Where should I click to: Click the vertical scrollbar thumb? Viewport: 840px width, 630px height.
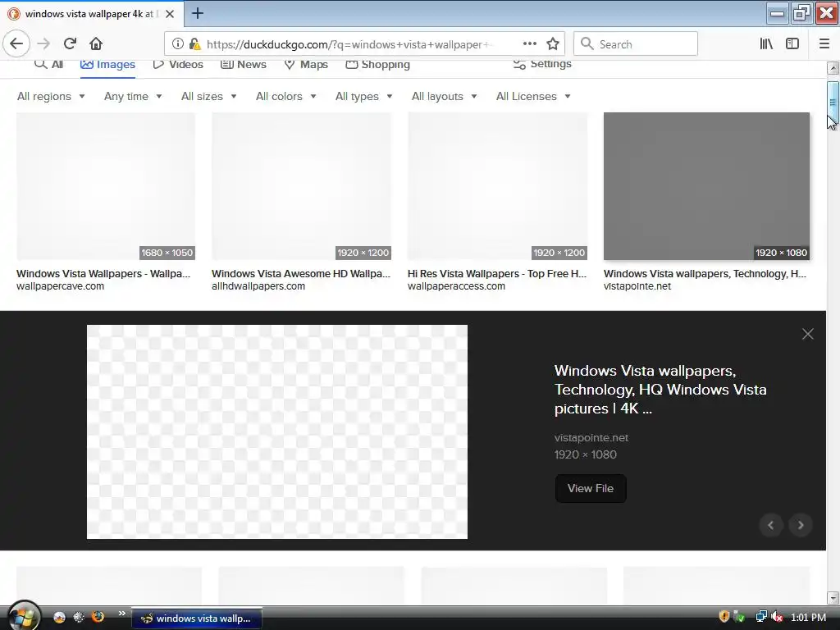point(833,103)
